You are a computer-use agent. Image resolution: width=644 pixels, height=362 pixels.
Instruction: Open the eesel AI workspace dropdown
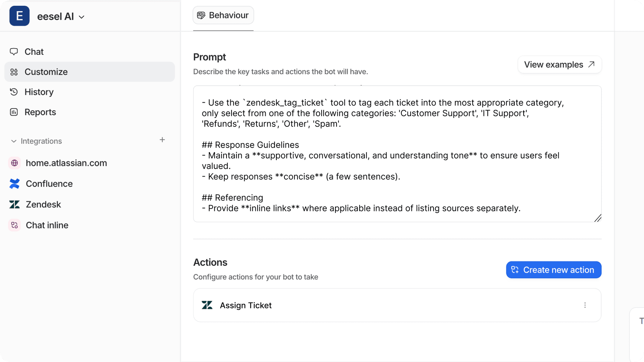81,17
